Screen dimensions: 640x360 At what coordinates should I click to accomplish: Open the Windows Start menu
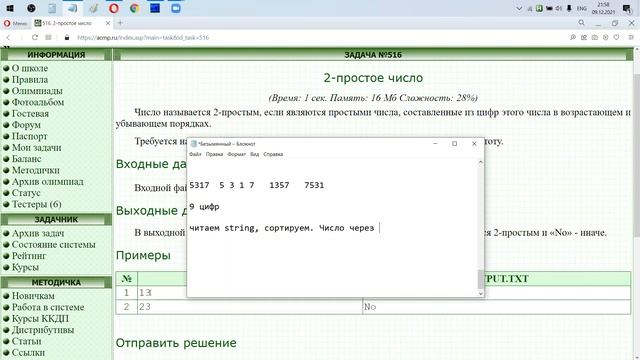point(10,8)
